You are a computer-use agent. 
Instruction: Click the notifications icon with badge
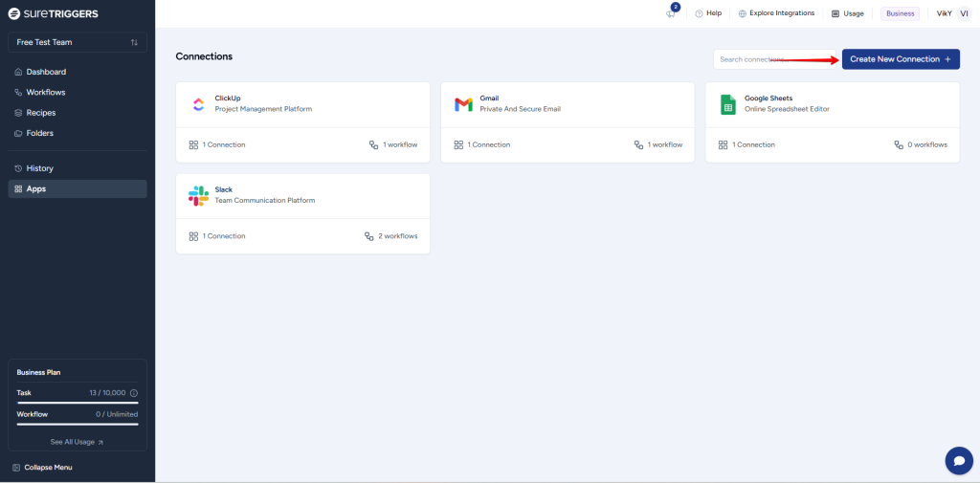tap(671, 13)
